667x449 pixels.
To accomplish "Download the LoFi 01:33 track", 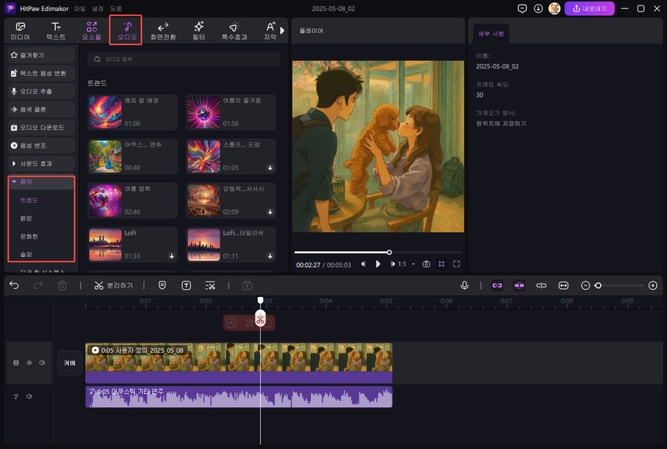I will click(x=171, y=256).
